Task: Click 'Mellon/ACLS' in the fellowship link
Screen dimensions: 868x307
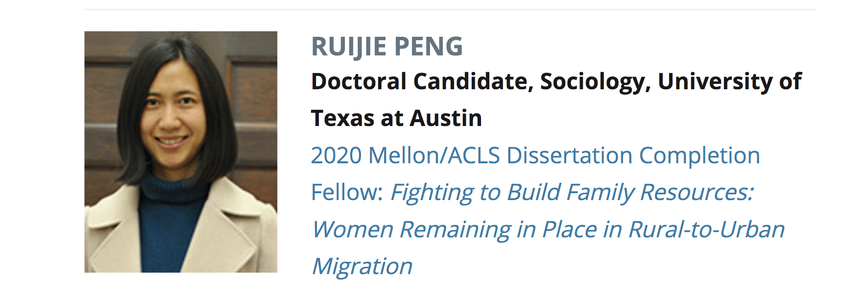Action: (434, 155)
